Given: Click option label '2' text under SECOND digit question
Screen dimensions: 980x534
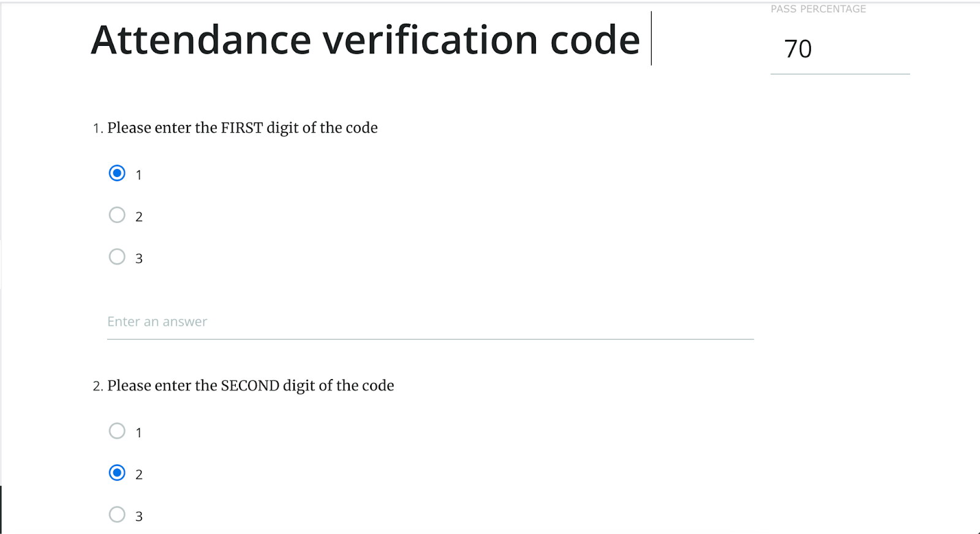Looking at the screenshot, I should point(139,475).
